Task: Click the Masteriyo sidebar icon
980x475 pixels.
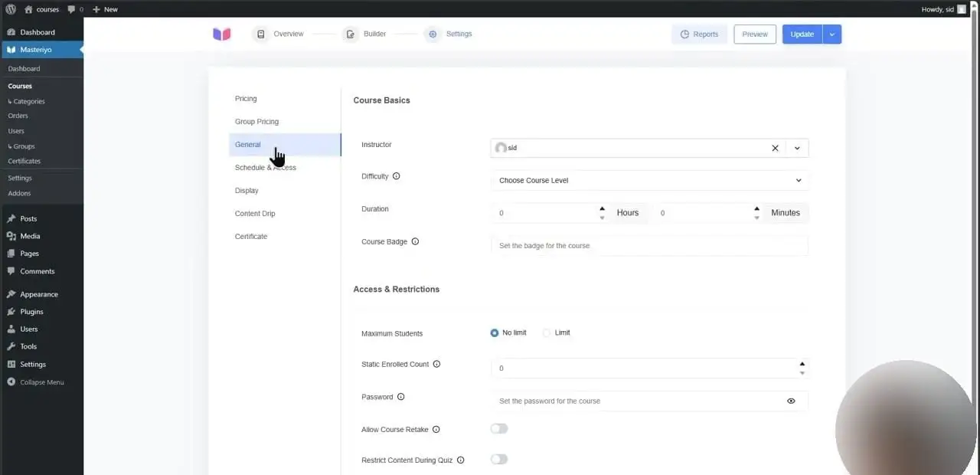Action: point(11,50)
